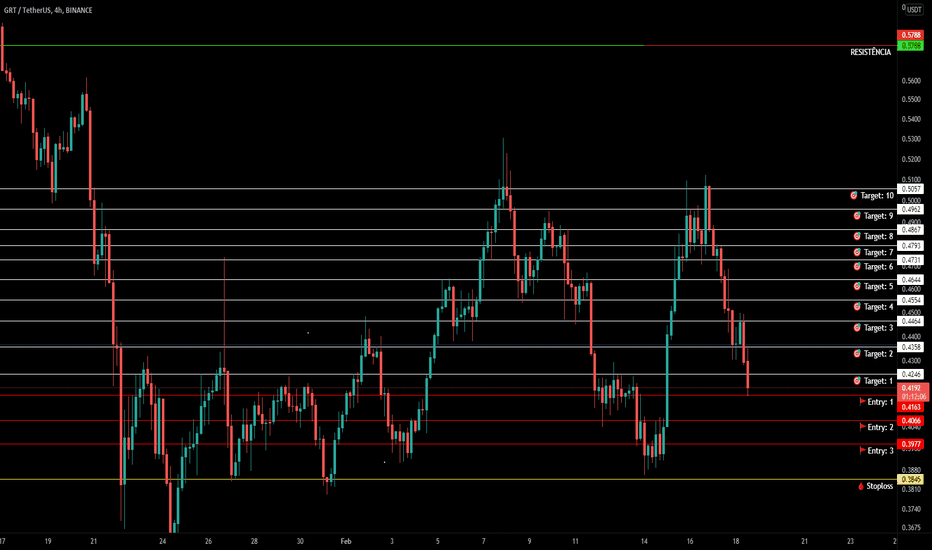The height and width of the screenshot is (550, 932).
Task: Click the yellow 0.3845 stoploss price tag
Action: pos(910,479)
